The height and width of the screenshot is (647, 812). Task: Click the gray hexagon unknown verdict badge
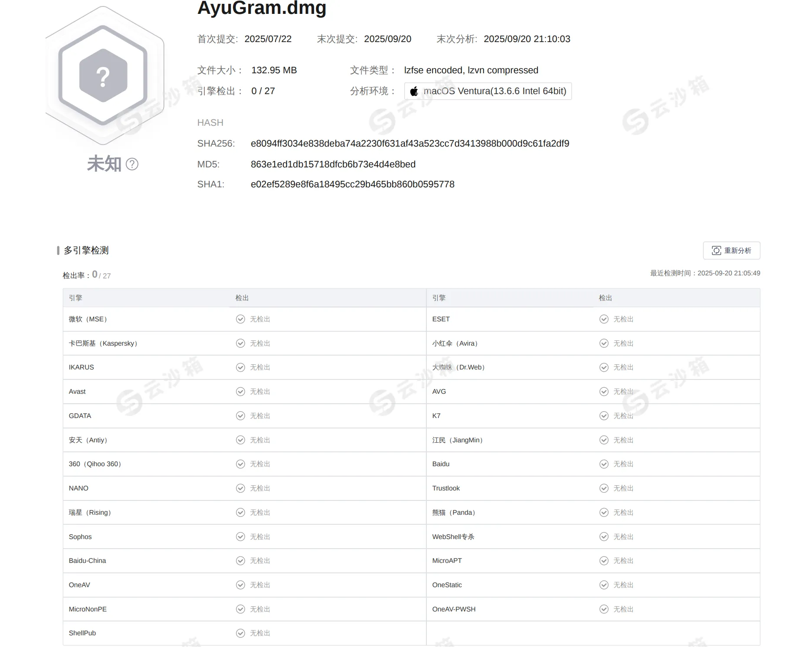[103, 75]
